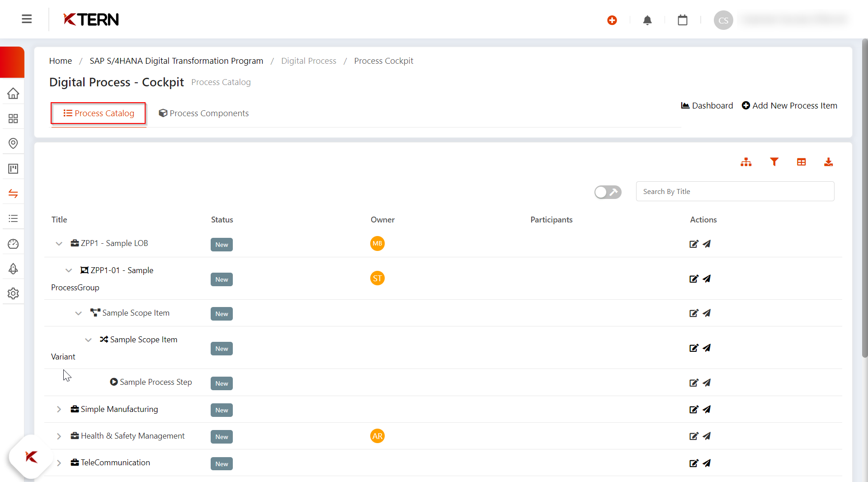The image size is (868, 482).
Task: Click the MB owner avatar
Action: pos(377,243)
